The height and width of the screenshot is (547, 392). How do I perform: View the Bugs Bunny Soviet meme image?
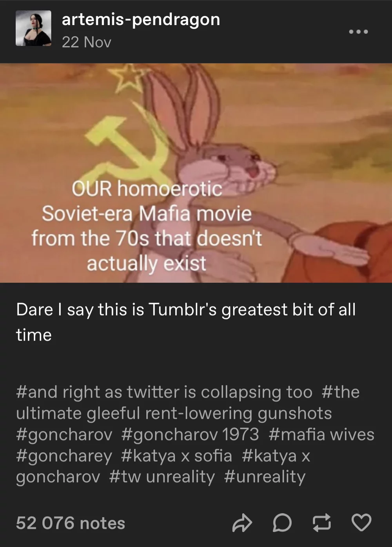click(196, 173)
